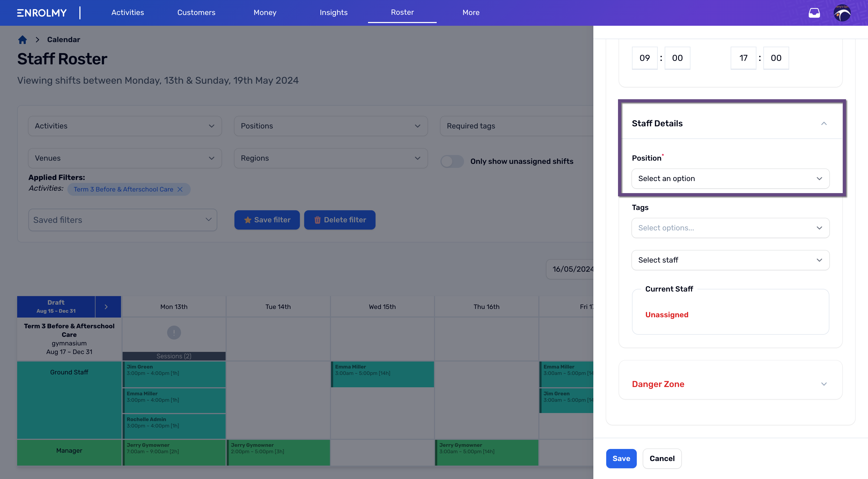Click the Enrolmy home logo icon
This screenshot has width=868, height=479.
(x=42, y=12)
